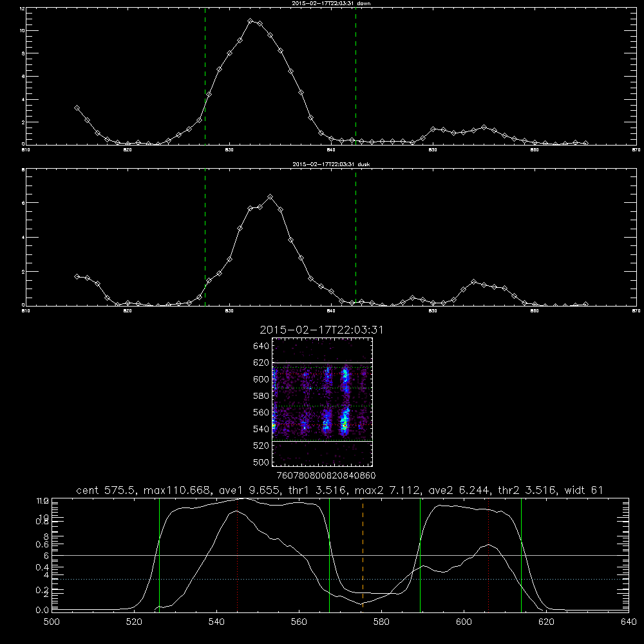Select spectrogram image y-axis label 560
The height and width of the screenshot is (644, 644).
pyautogui.click(x=261, y=412)
